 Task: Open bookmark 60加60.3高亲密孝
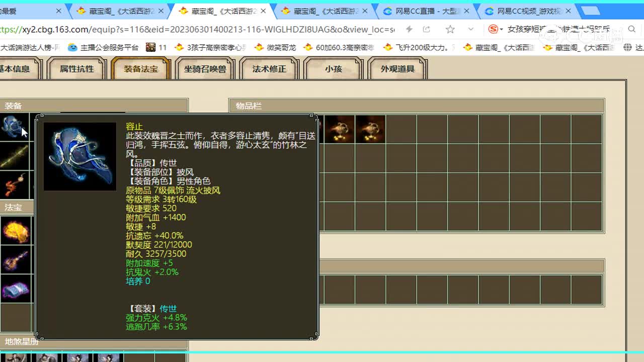(339, 48)
